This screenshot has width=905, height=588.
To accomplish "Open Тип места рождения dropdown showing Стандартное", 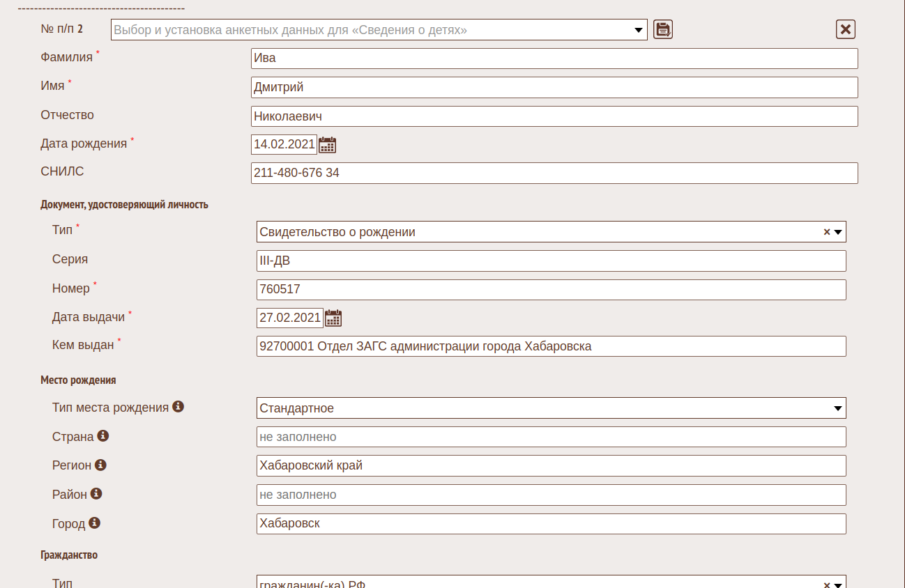I will tap(551, 408).
